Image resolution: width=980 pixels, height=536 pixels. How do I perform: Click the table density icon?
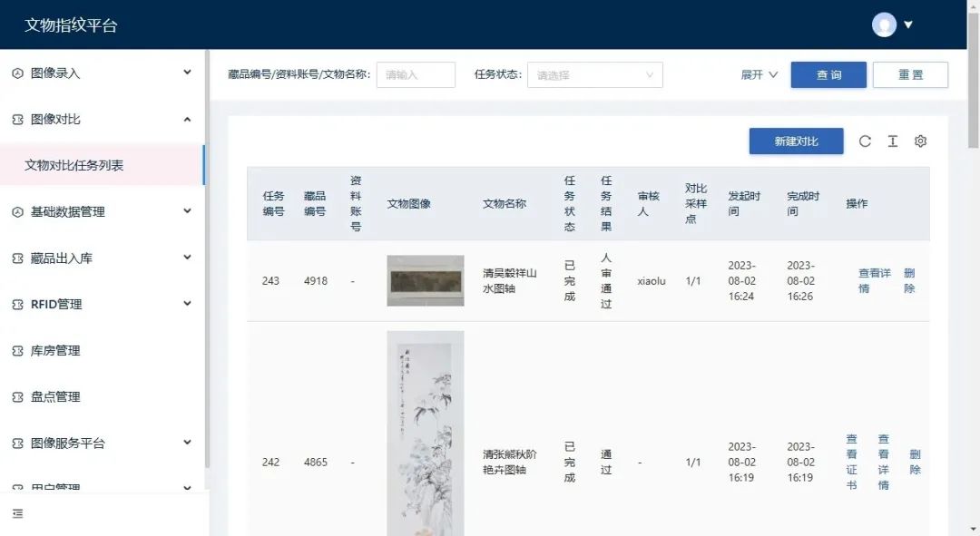point(893,141)
